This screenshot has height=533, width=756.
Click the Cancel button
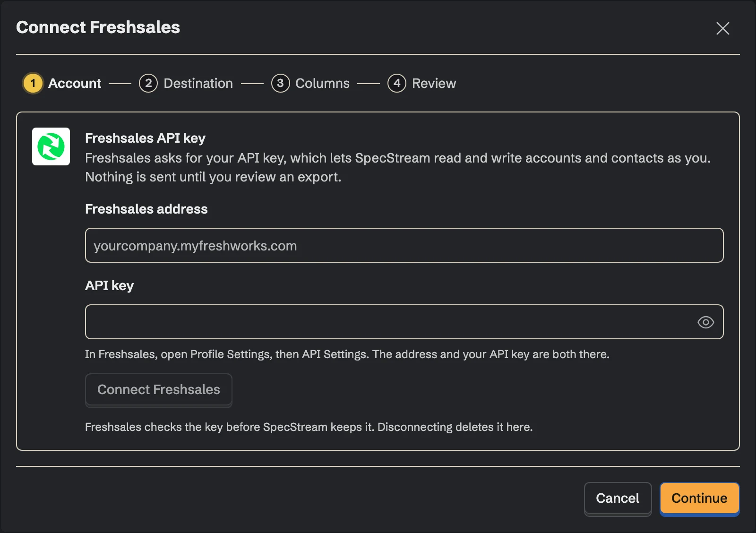tap(618, 499)
